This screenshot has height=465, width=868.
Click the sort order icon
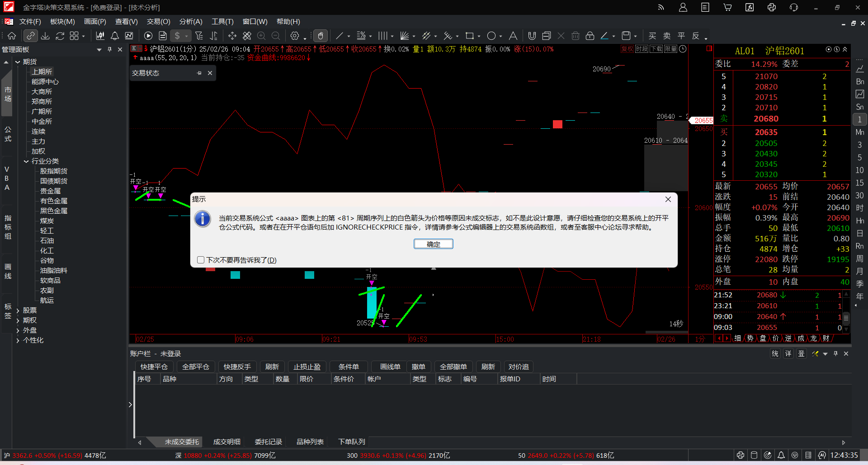tap(213, 36)
